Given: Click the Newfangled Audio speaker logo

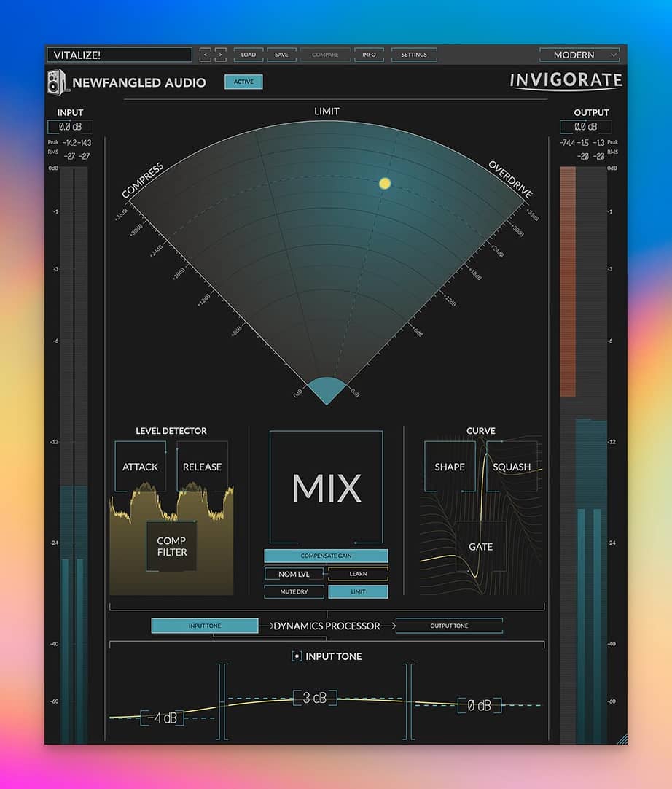Looking at the screenshot, I should click(x=58, y=82).
